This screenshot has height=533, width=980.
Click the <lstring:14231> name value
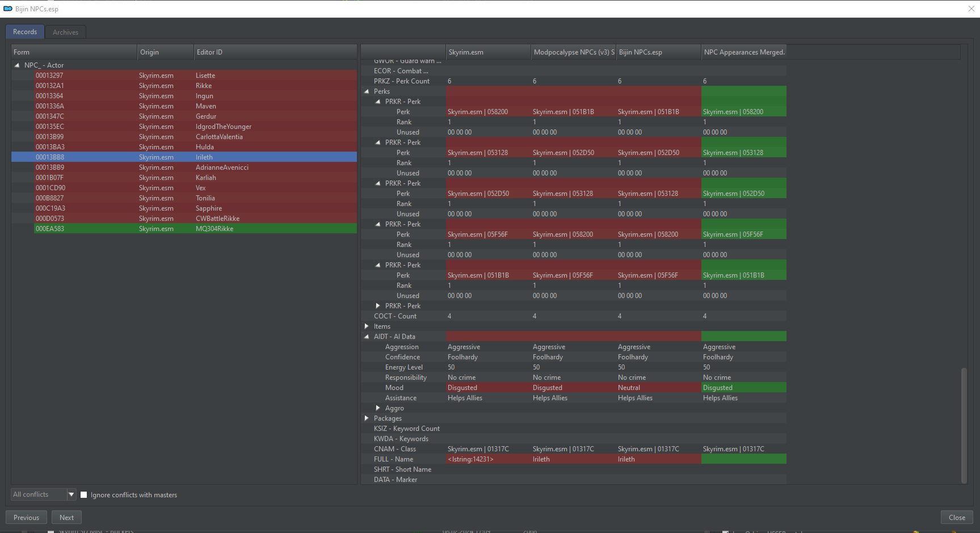click(x=470, y=459)
